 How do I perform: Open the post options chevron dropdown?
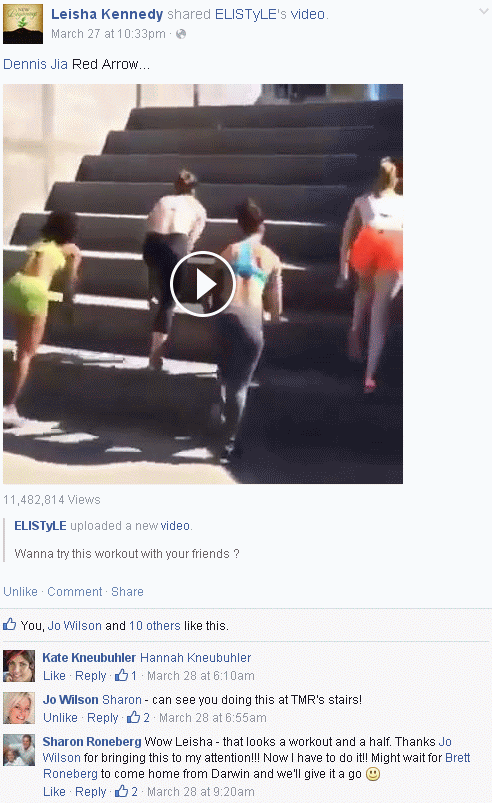click(483, 11)
